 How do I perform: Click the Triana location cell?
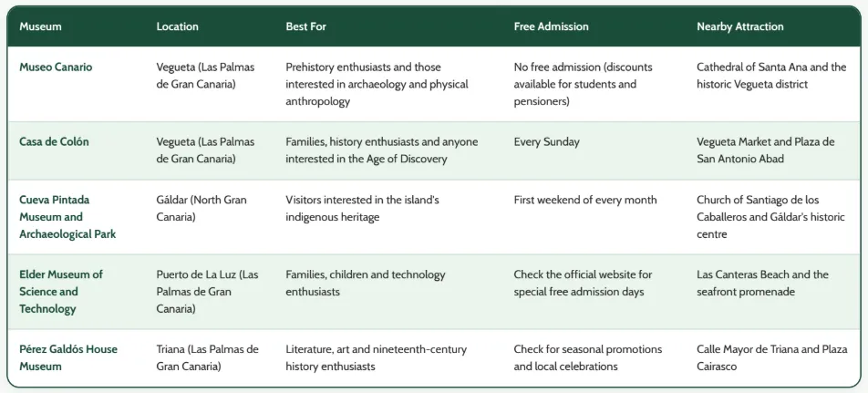208,357
